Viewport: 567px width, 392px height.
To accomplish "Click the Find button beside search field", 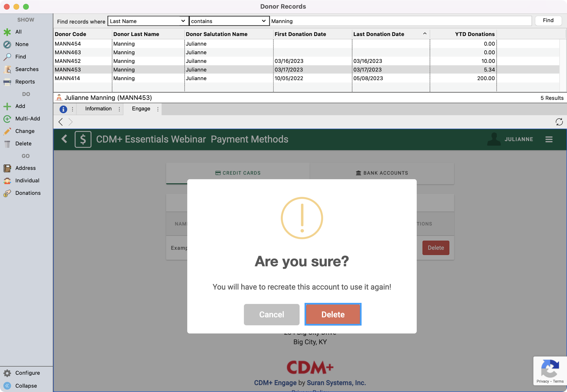I will click(x=548, y=20).
